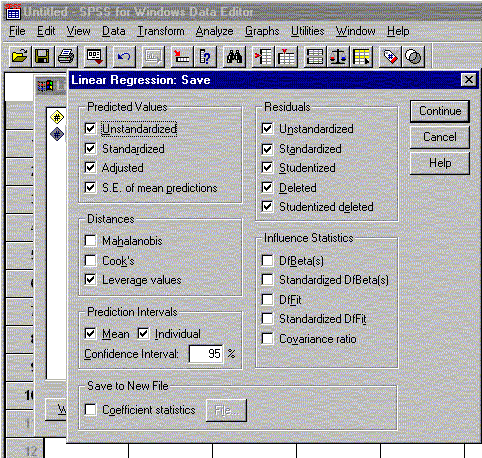482x458 pixels.
Task: Uncheck Unstandardized under Residuals
Action: 267,129
